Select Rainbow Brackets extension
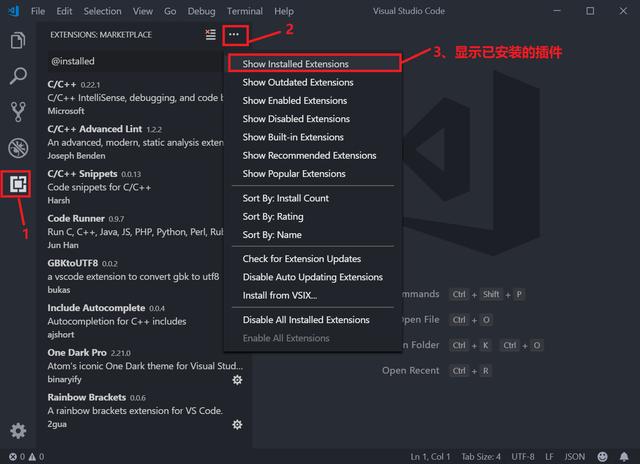This screenshot has width=640, height=464. tap(145, 410)
